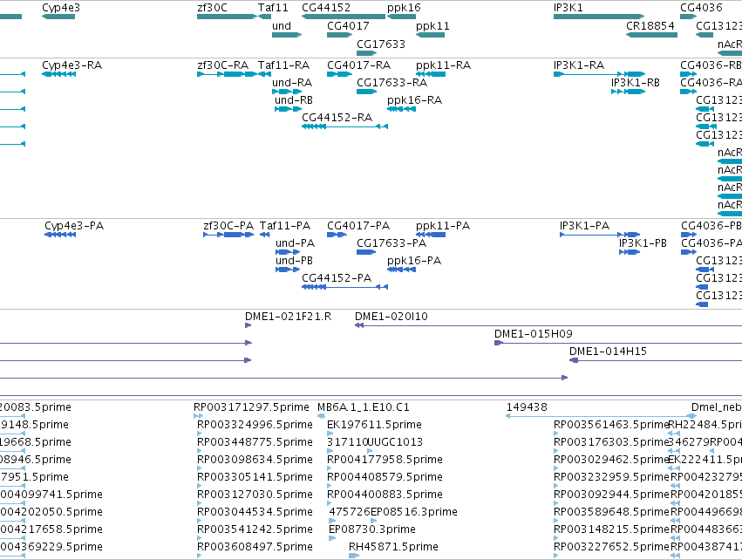This screenshot has width=742, height=560.
Task: Click the CG4036 gene label
Action: click(701, 8)
